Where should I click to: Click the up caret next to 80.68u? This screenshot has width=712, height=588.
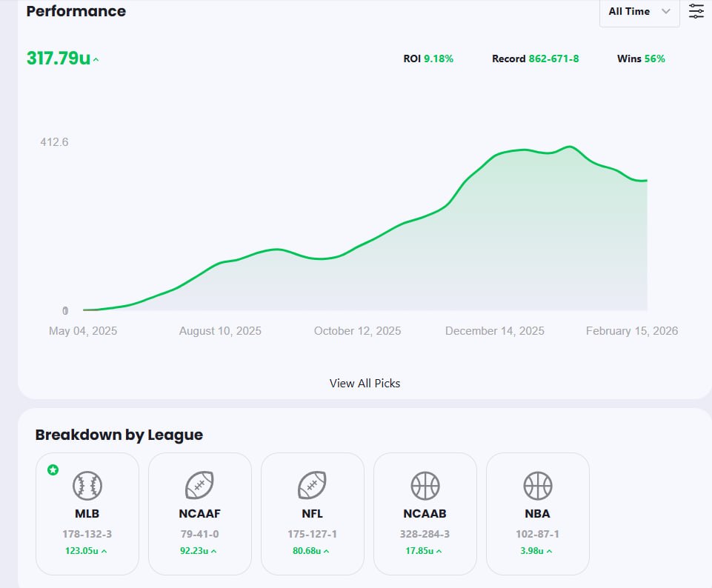point(327,551)
